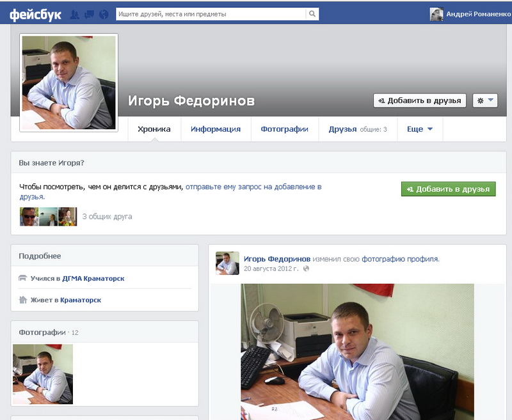The image size is (512, 420).
Task: Click Андрей Романенко's avatar in top bar
Action: pyautogui.click(x=436, y=14)
